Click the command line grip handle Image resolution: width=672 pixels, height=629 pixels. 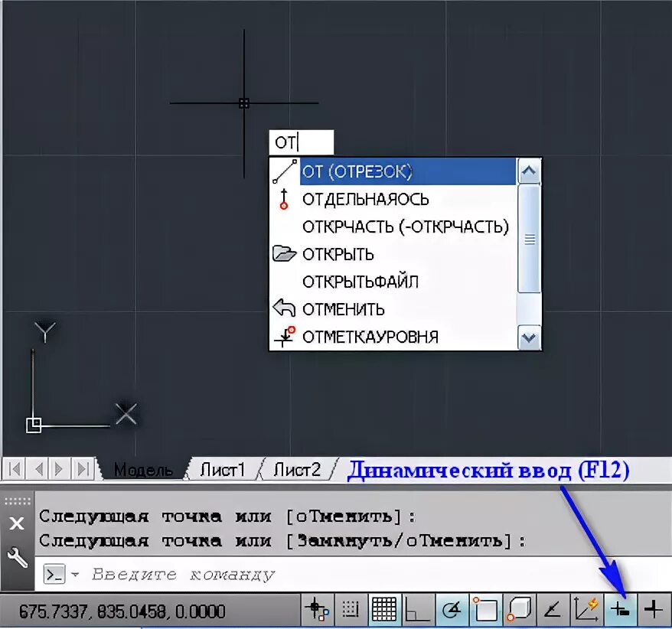pos(17,501)
